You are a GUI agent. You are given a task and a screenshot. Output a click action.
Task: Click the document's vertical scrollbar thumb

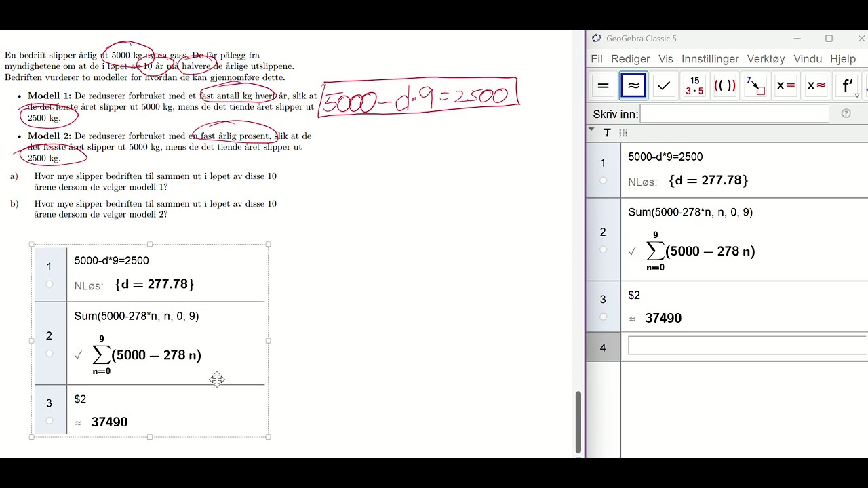578,422
